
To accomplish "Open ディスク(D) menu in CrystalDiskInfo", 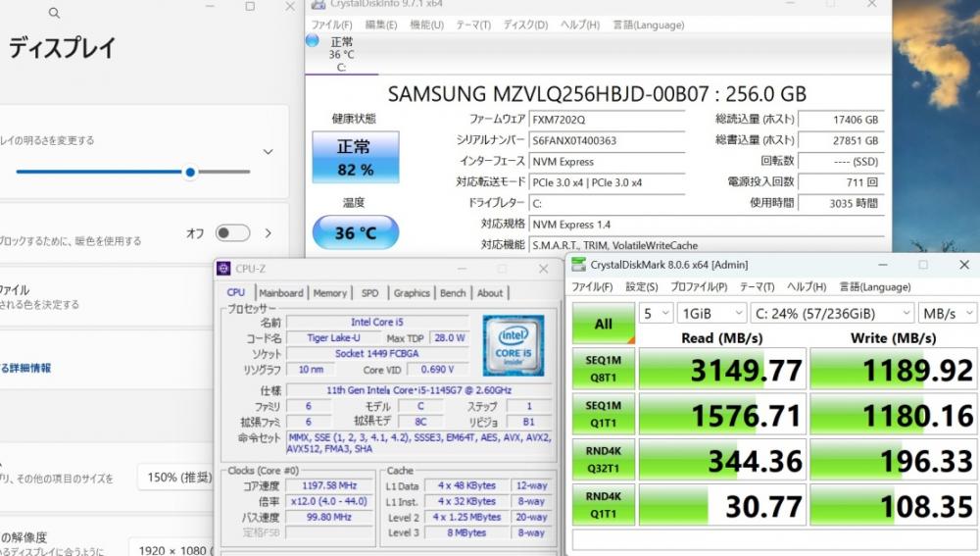I will click(525, 25).
